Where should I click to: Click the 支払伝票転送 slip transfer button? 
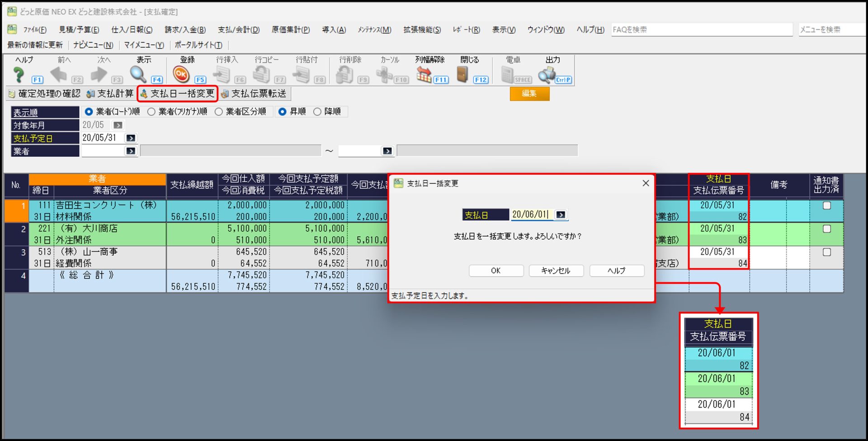(254, 94)
